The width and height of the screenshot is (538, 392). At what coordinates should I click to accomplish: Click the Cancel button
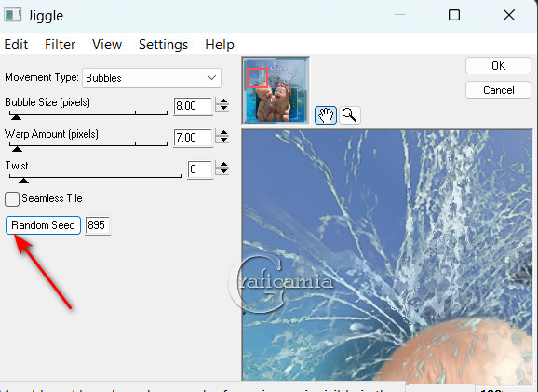498,90
